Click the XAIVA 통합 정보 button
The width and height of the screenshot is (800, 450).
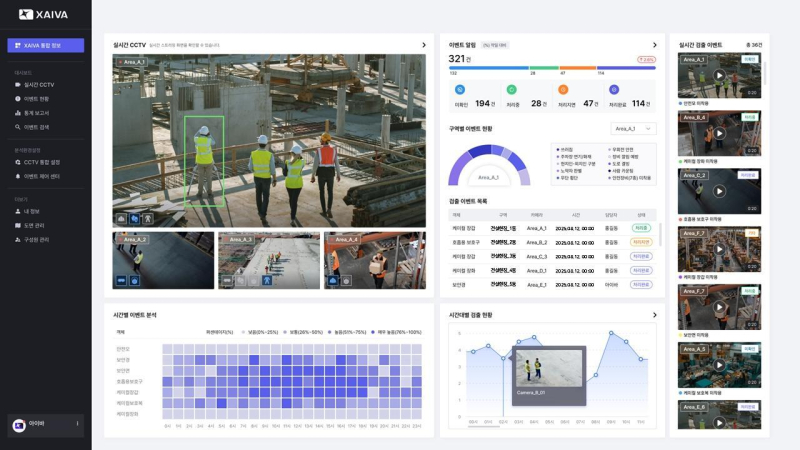(x=46, y=45)
